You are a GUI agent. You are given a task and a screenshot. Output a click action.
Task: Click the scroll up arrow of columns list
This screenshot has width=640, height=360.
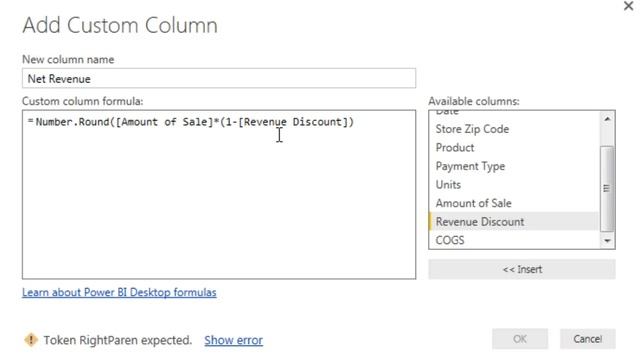[607, 119]
